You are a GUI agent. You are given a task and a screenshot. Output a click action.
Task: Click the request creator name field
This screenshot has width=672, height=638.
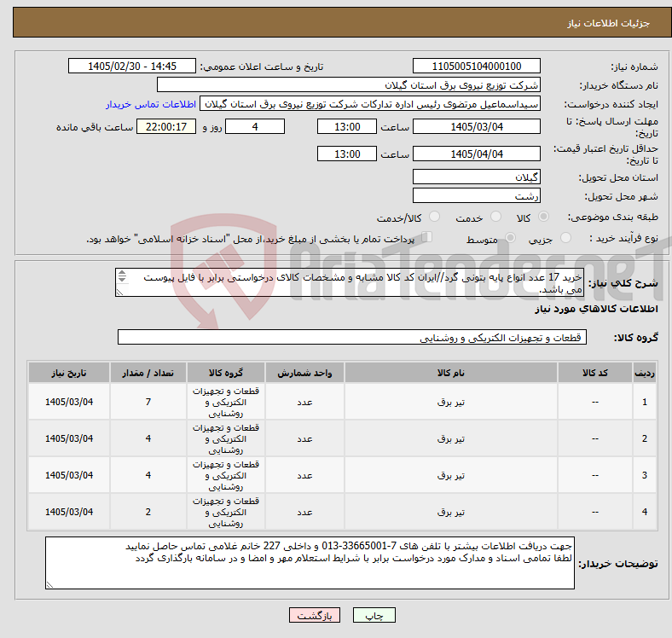click(x=370, y=104)
